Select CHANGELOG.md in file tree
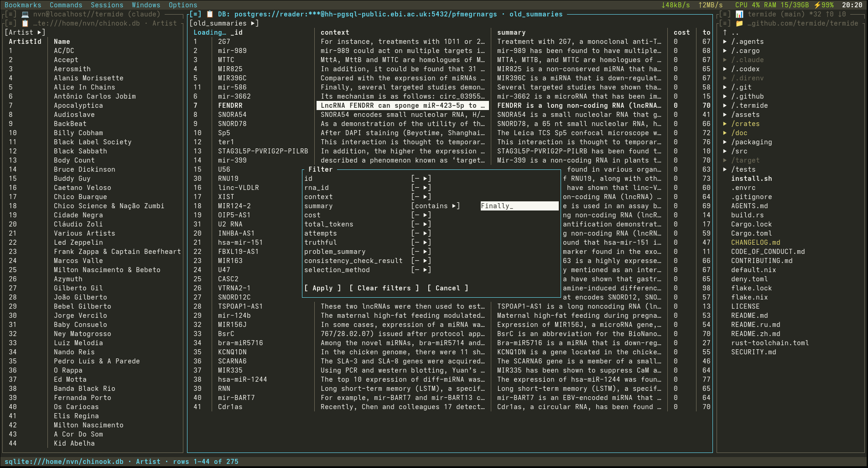 tap(756, 242)
